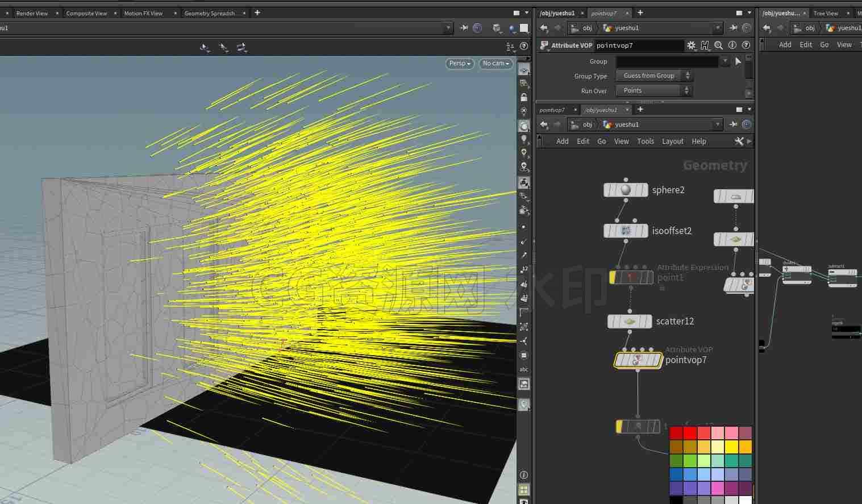The width and height of the screenshot is (862, 504).
Task: Click the headlight bulb icon in viewport toolbar
Action: [524, 139]
